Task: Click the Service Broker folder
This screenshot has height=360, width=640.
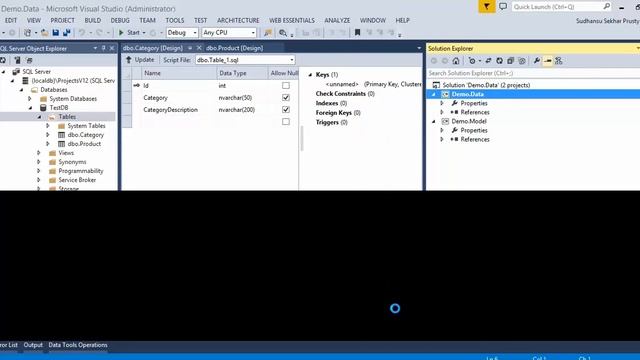Action: pos(77,180)
